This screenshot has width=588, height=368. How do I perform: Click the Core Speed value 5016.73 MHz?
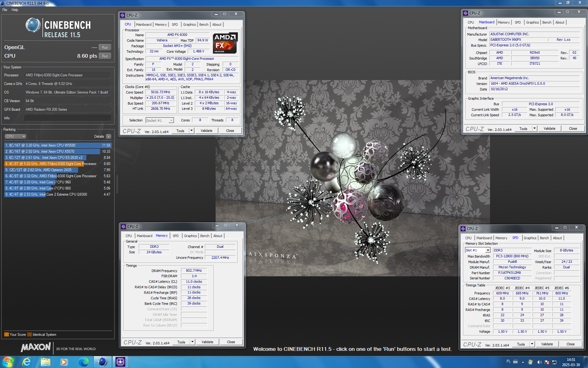coord(160,92)
